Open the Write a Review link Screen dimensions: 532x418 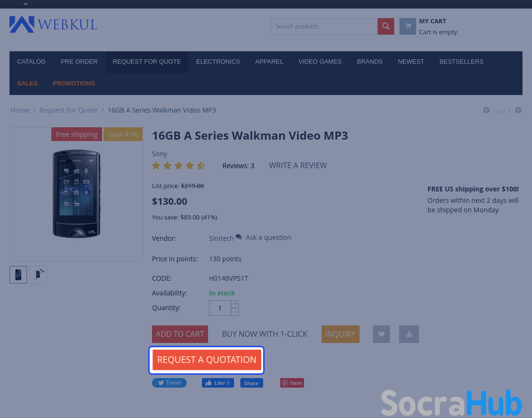(x=298, y=166)
